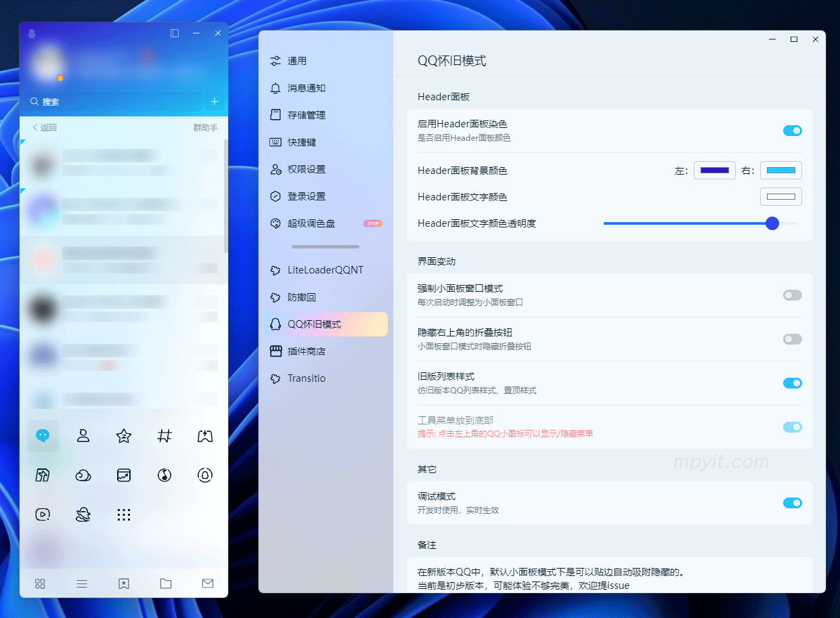
Task: Maximize the settings window
Action: tap(794, 39)
